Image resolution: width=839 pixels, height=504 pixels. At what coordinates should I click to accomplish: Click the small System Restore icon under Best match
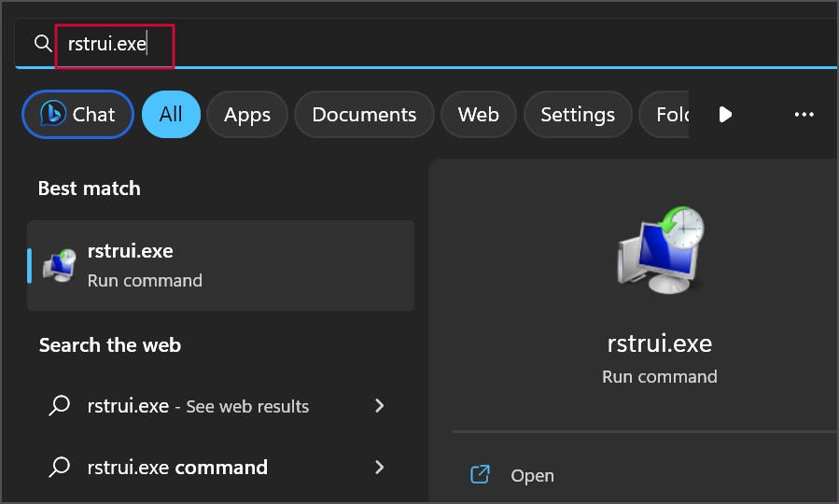60,265
